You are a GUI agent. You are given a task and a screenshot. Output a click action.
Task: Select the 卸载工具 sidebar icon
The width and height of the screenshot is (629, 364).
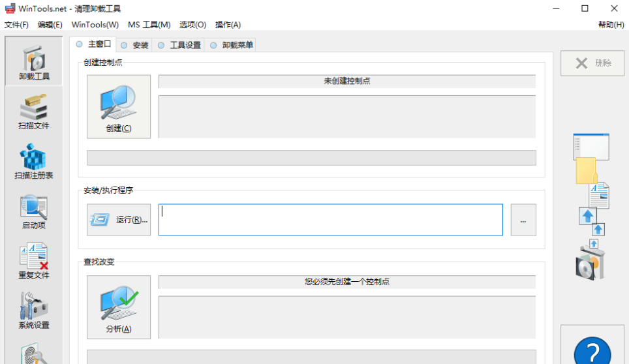pyautogui.click(x=34, y=62)
